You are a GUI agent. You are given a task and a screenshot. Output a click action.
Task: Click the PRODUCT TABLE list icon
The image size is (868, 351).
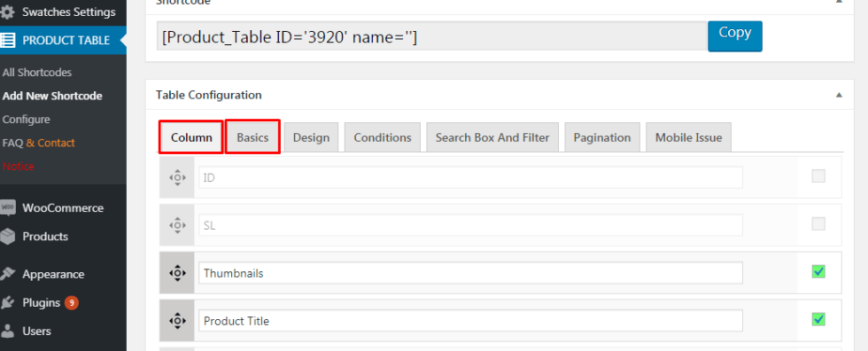pos(7,41)
